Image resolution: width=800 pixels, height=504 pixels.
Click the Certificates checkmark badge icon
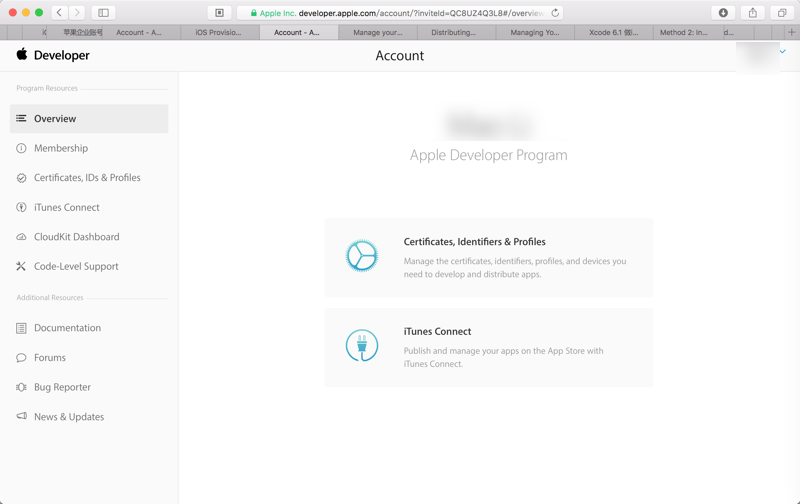pyautogui.click(x=21, y=178)
